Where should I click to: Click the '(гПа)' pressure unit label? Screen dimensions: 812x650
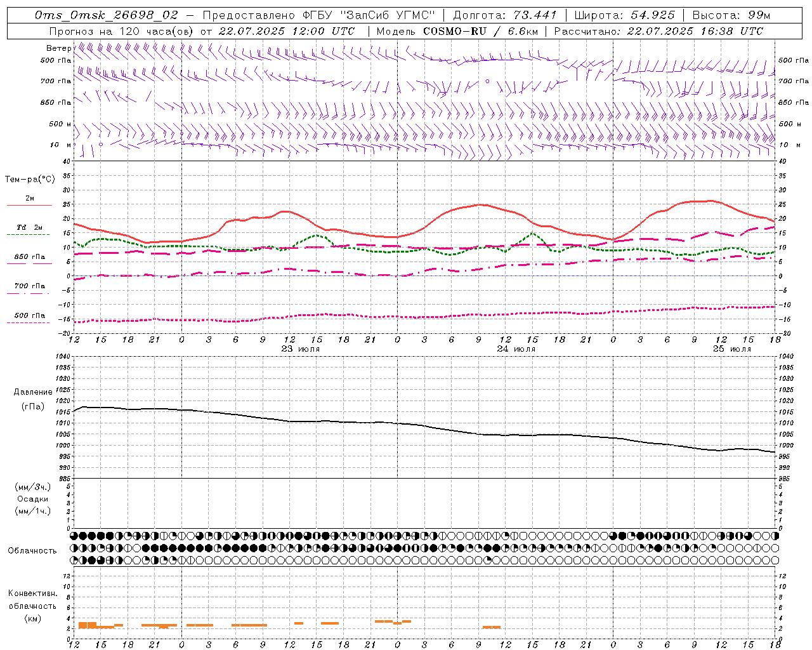pyautogui.click(x=33, y=406)
